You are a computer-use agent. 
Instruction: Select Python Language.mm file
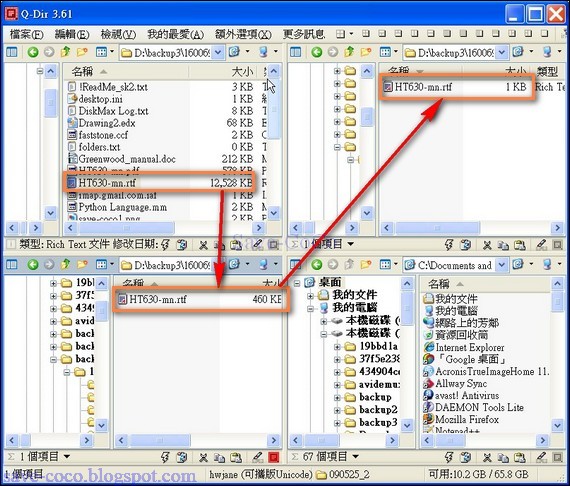coord(117,207)
